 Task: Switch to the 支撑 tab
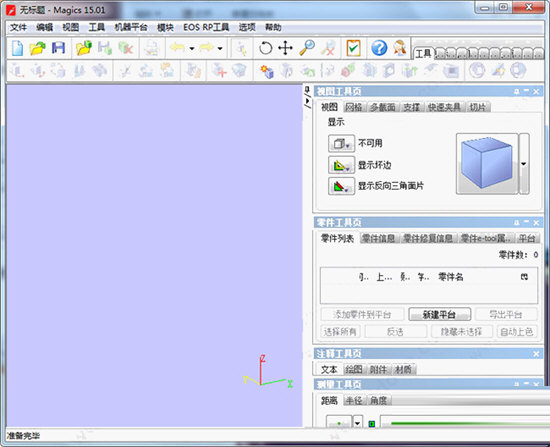coord(411,107)
